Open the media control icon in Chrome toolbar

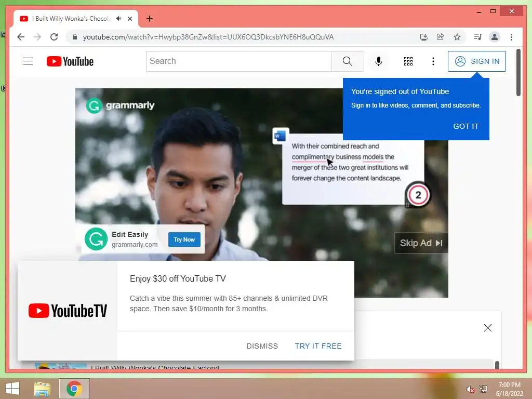(x=478, y=37)
